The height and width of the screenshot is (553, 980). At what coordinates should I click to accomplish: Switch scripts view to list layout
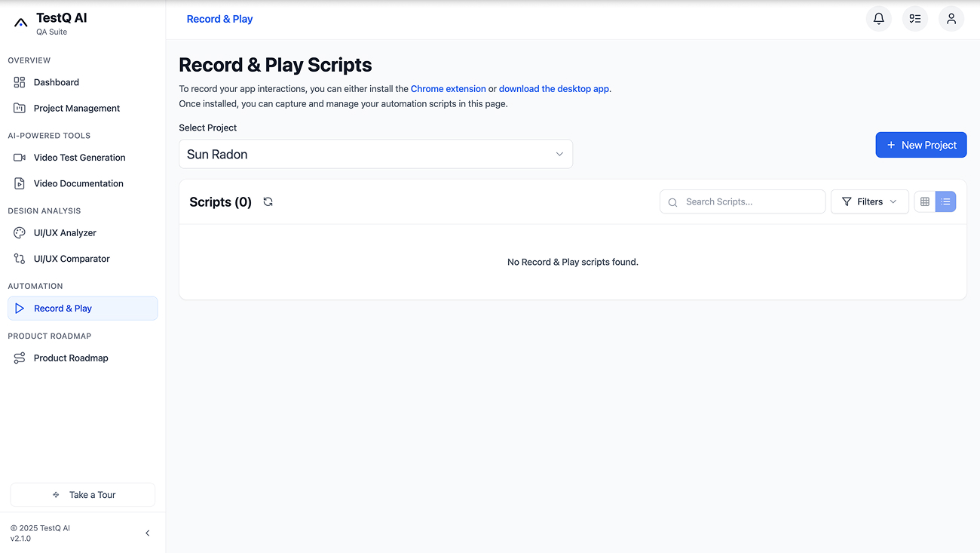coord(945,201)
